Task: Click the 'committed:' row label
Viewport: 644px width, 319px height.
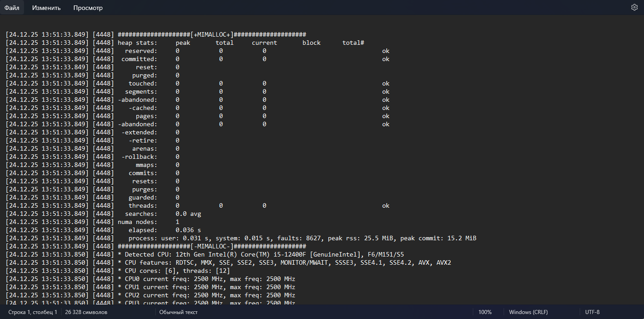Action: pos(139,59)
